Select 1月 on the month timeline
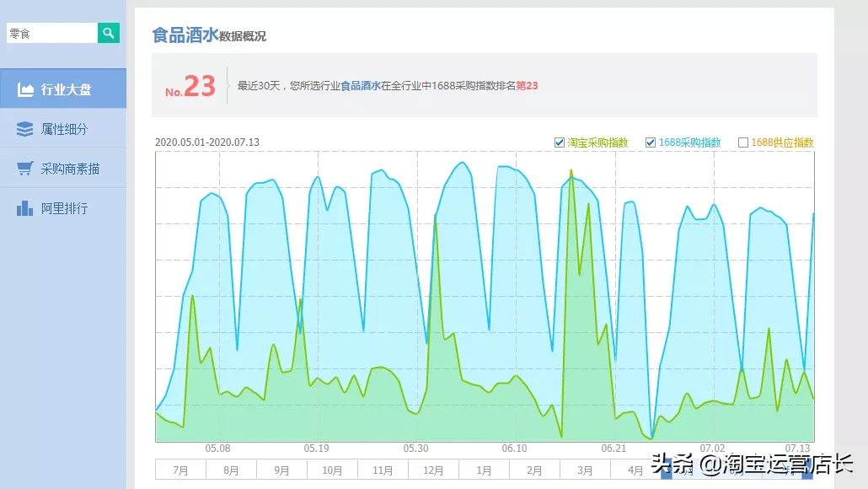The width and height of the screenshot is (868, 489). coord(484,470)
